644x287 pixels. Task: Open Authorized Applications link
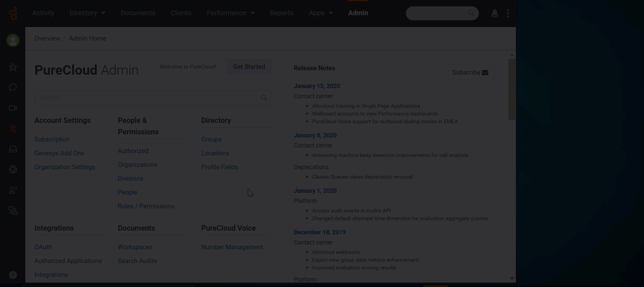(x=68, y=261)
